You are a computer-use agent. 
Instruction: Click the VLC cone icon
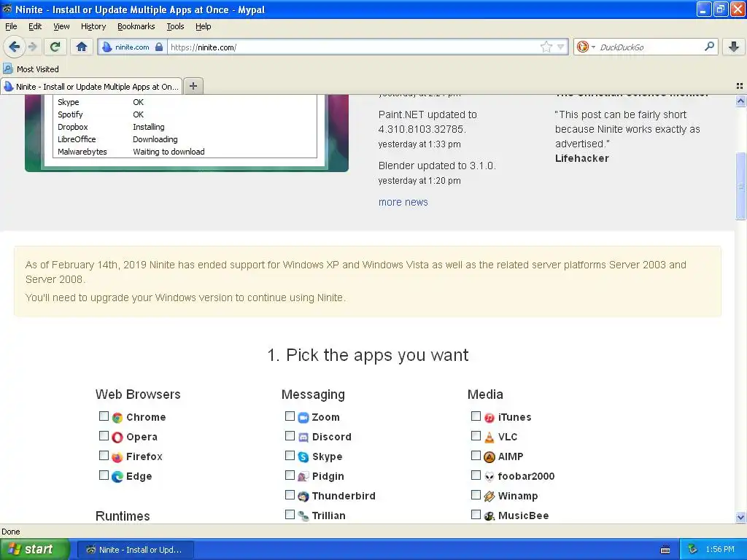point(489,437)
